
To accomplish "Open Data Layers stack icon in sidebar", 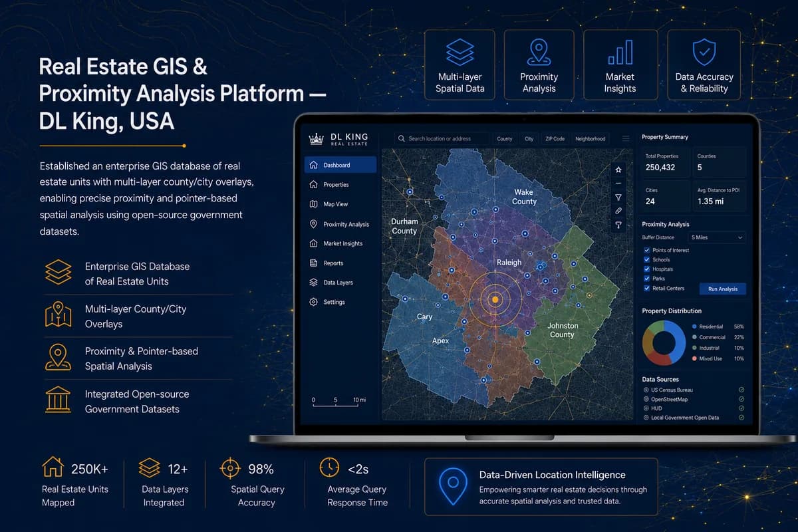I will pyautogui.click(x=314, y=283).
